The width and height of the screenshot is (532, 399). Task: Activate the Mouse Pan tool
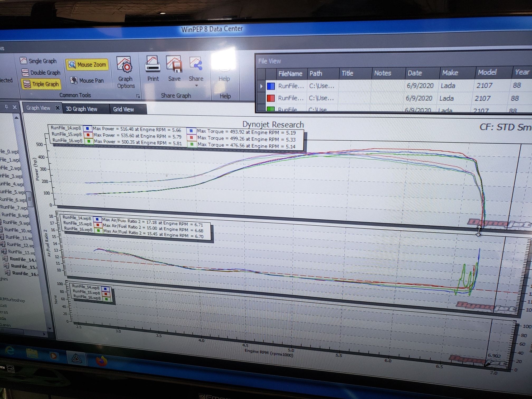pos(87,80)
